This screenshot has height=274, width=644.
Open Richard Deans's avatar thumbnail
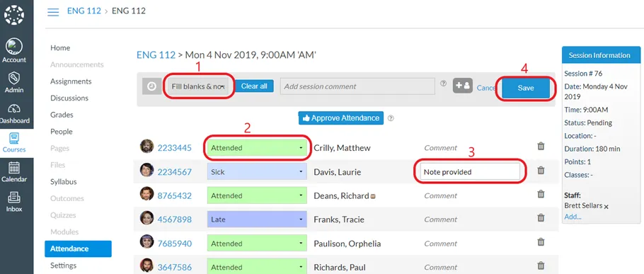[x=146, y=194]
